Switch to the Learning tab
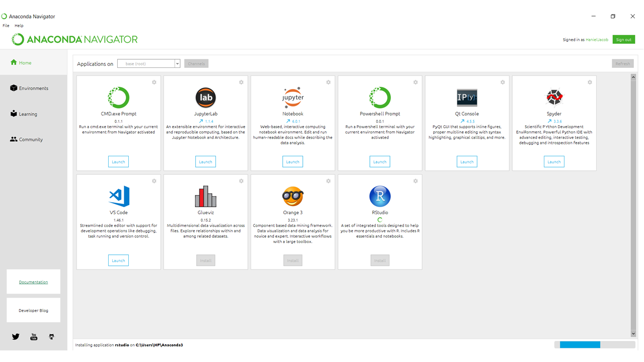Screen dimensions: 644x362 point(33,114)
